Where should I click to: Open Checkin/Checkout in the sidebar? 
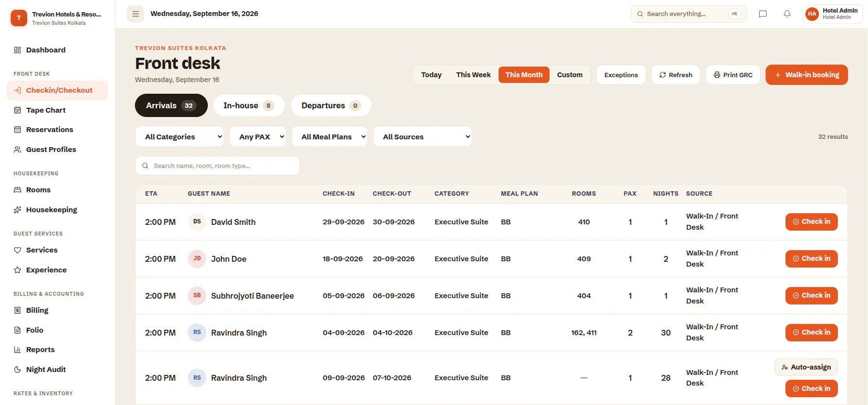[x=57, y=90]
